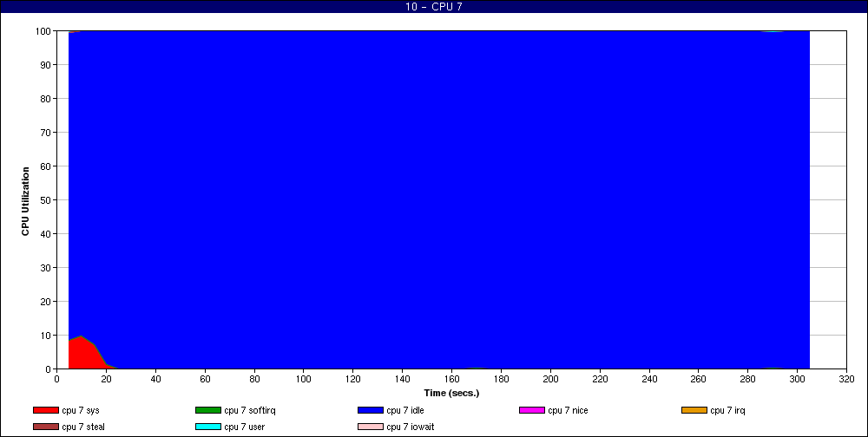This screenshot has height=437, width=868.
Task: Click the cyan cpu 7 user legend swatch
Action: pyautogui.click(x=207, y=427)
